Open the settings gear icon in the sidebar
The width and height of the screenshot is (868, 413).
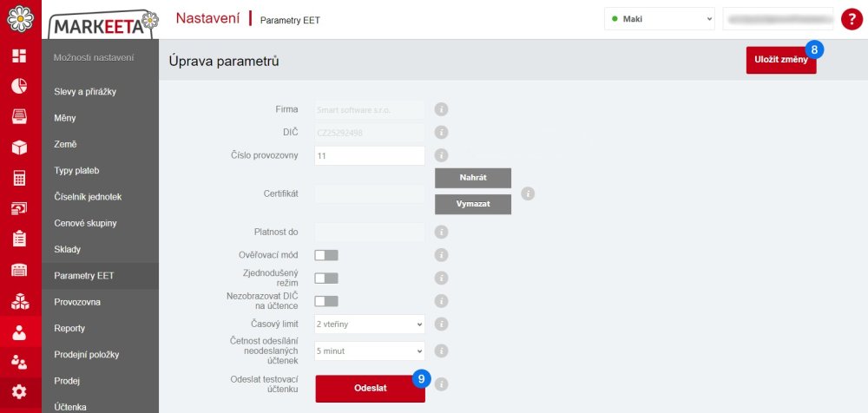[19, 392]
